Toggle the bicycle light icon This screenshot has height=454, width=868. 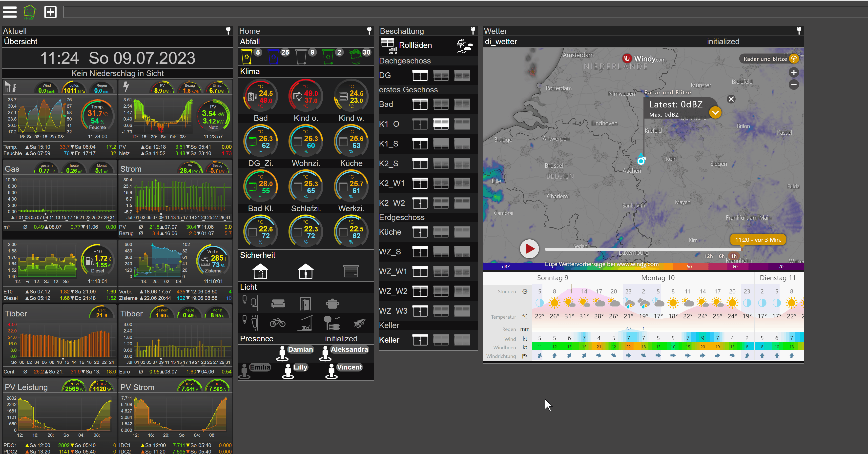[278, 323]
